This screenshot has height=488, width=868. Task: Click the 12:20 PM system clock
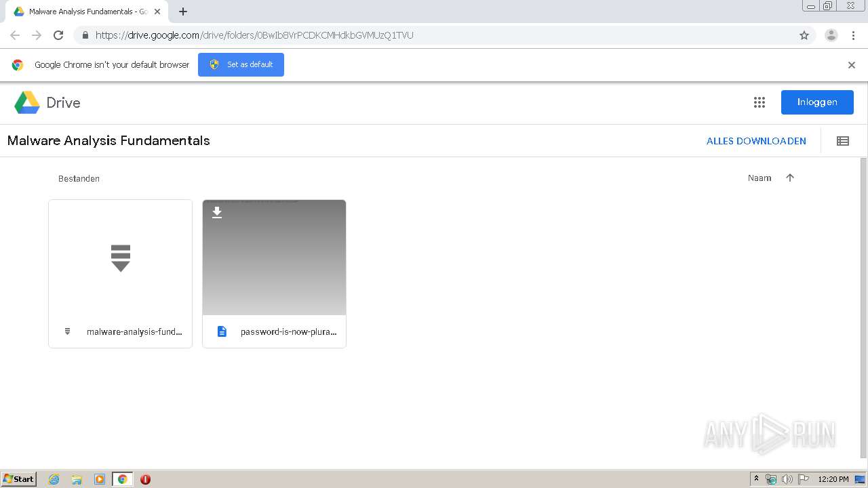tap(833, 479)
